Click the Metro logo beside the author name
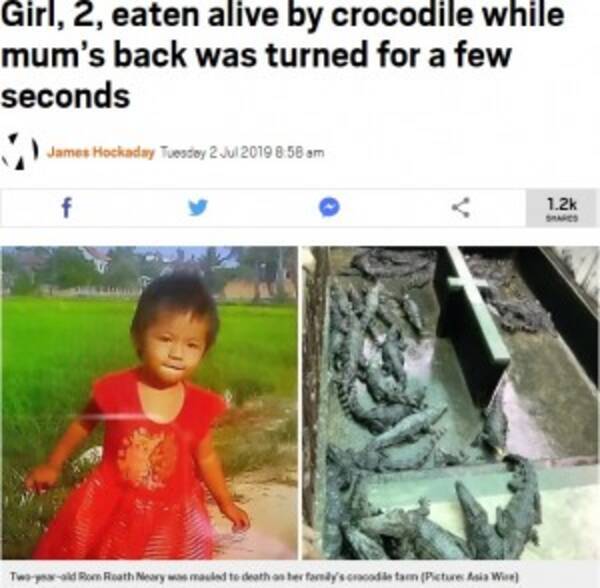This screenshot has height=588, width=600. pos(20,151)
